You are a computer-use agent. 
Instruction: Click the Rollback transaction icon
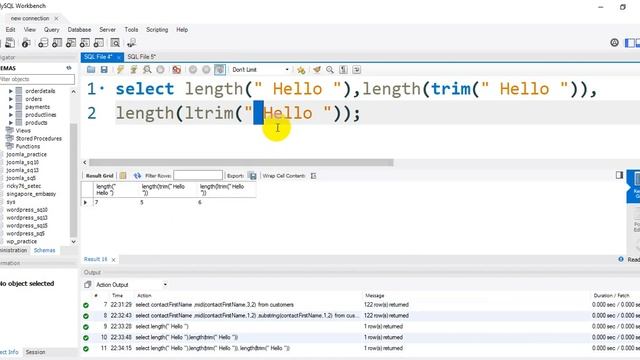coord(206,70)
